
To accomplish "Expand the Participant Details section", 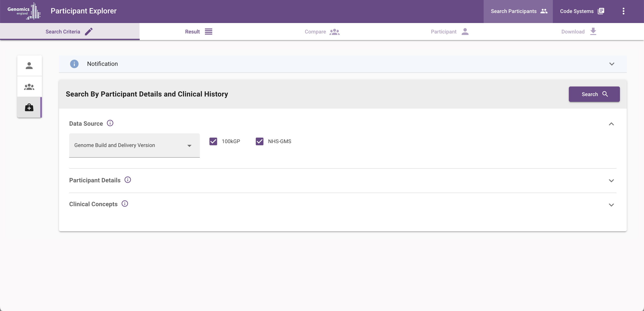I will click(611, 180).
